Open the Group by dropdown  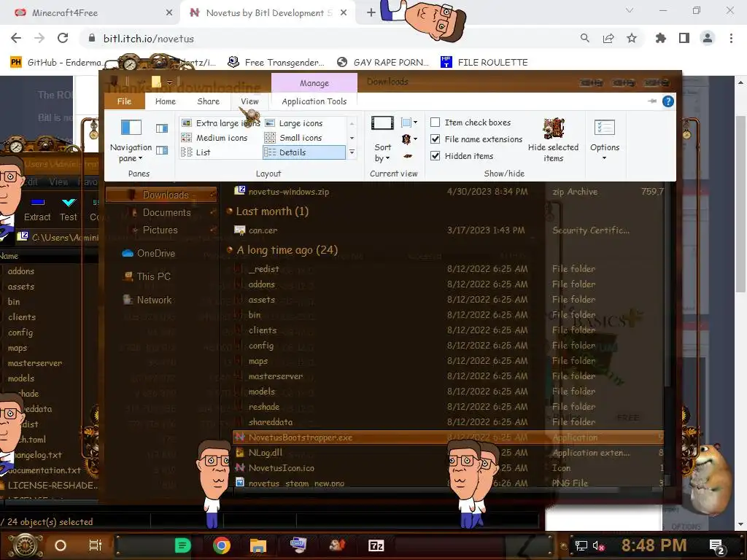[x=409, y=122]
